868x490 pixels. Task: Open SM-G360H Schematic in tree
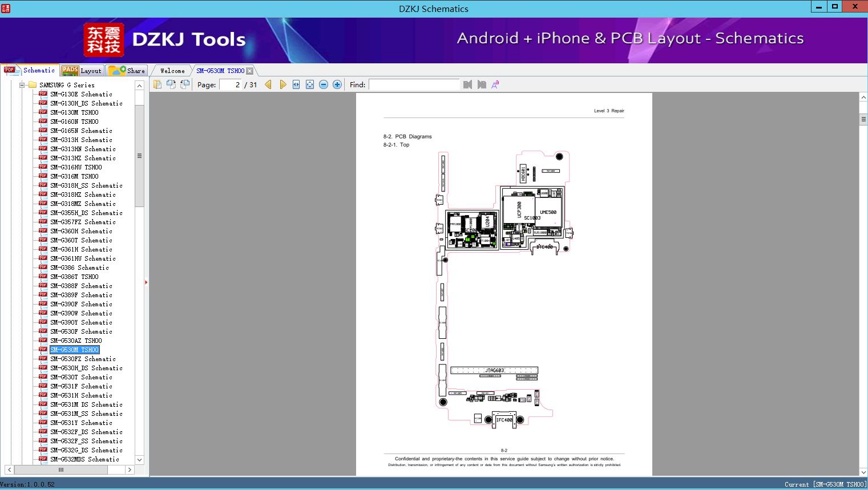[81, 231]
